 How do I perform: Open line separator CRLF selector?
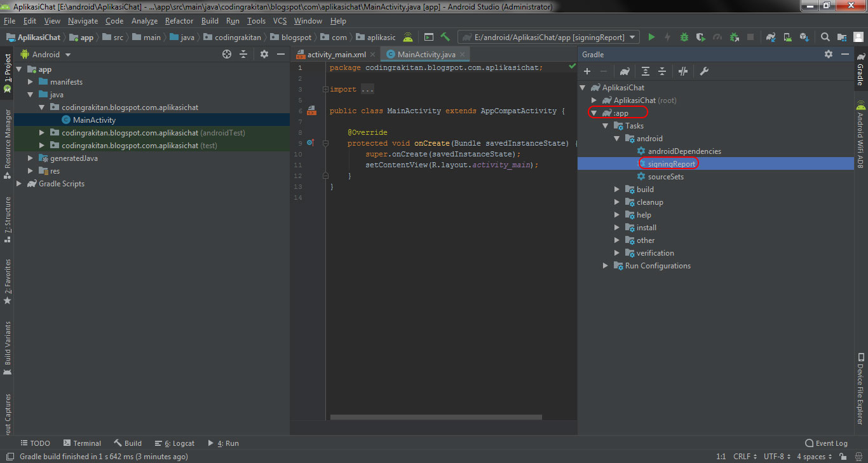[745, 457]
